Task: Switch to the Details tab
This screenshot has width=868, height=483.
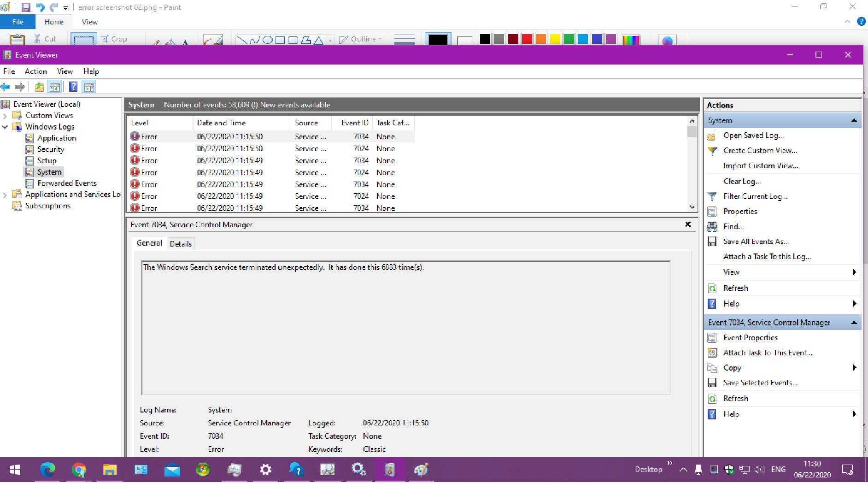Action: tap(181, 244)
